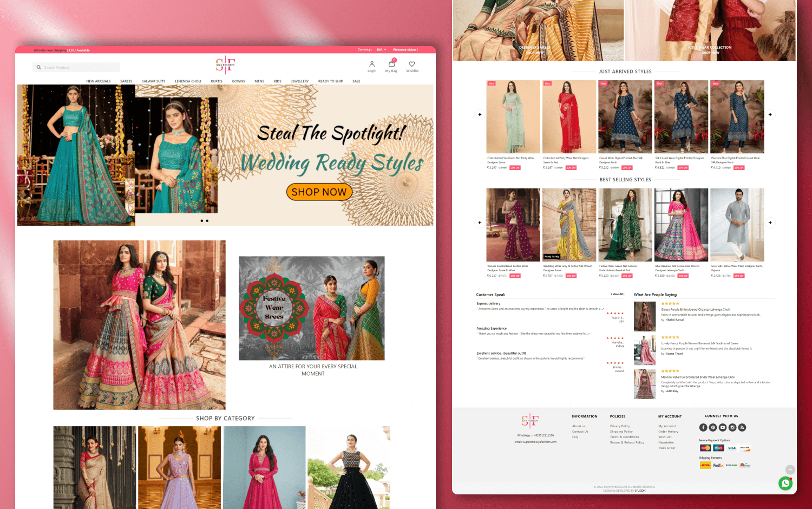
Task: Select the second banner carousel dot
Action: point(207,221)
